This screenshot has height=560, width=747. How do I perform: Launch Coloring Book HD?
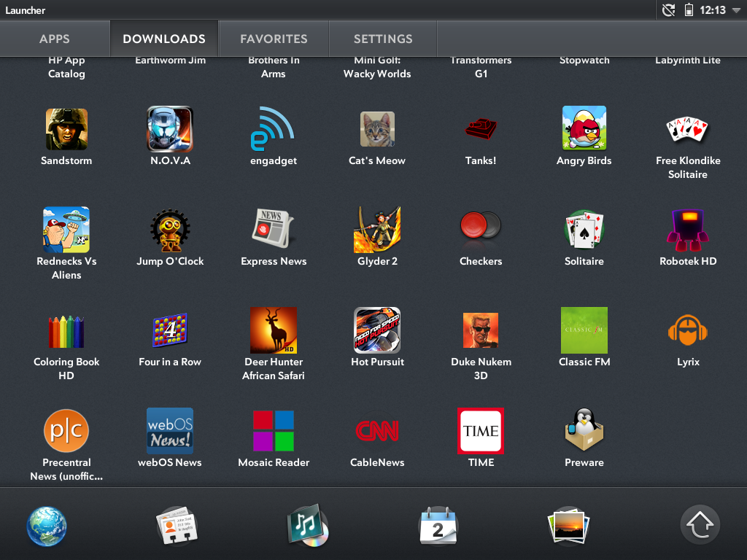[66, 332]
